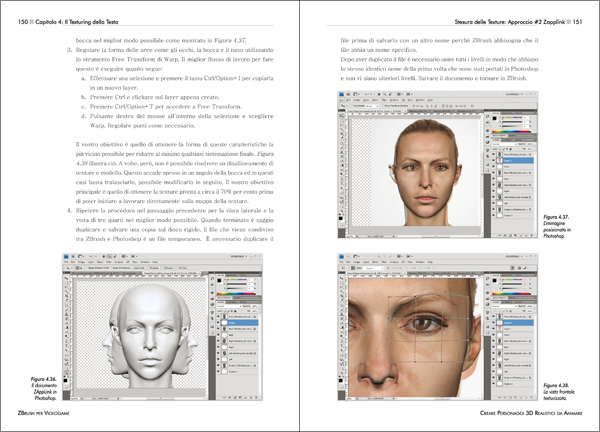Open the Screen Mode dropdown in Figure 4.38 application bar
The image size is (600, 432).
tap(409, 256)
